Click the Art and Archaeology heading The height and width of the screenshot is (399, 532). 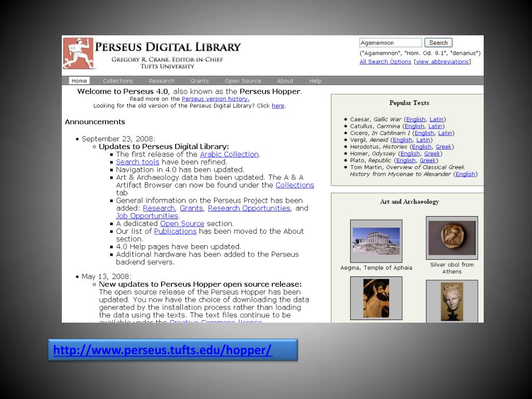[409, 202]
